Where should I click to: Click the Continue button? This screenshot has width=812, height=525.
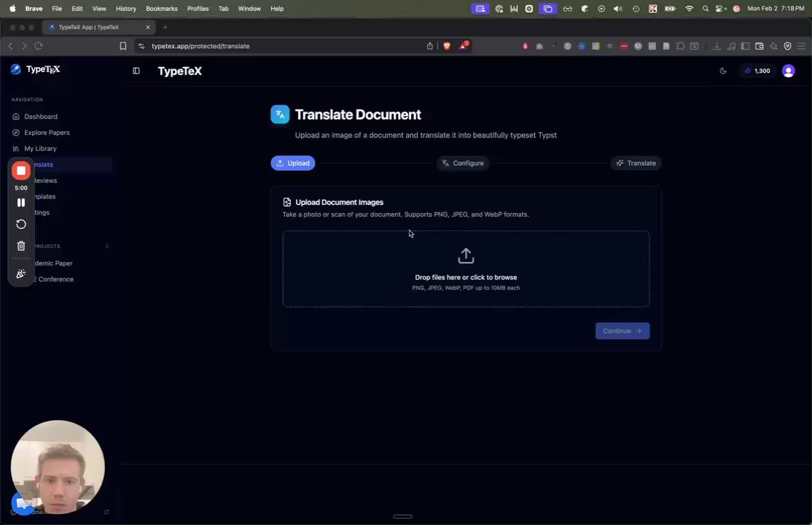pyautogui.click(x=622, y=331)
